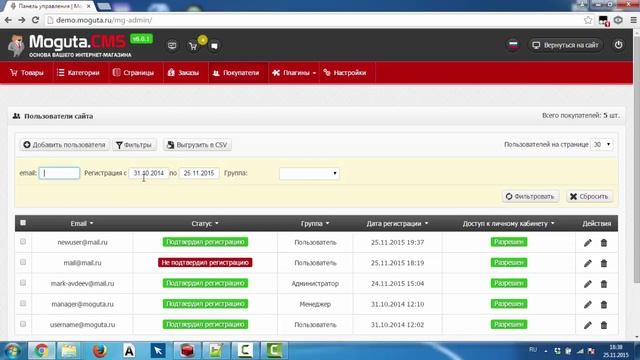Click the browser address bar URL
640x360 pixels.
104,20
